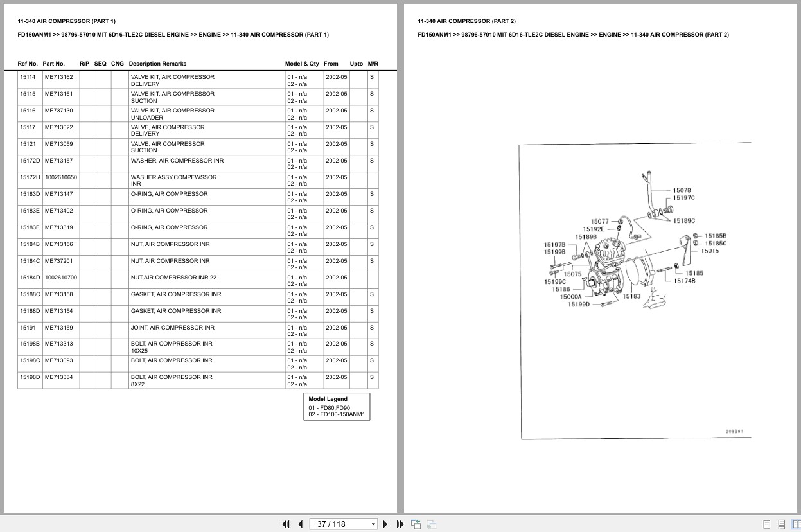The width and height of the screenshot is (801, 532).
Task: Go to the next page
Action: point(385,524)
